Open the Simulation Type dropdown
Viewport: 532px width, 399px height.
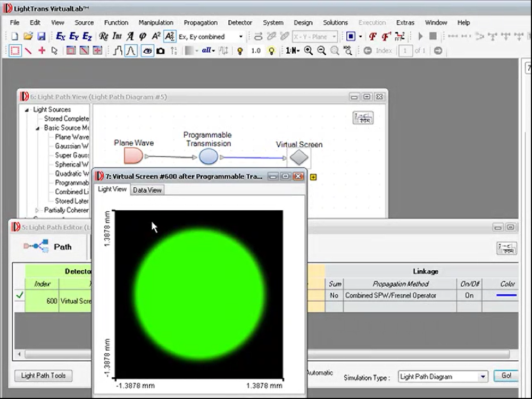482,377
